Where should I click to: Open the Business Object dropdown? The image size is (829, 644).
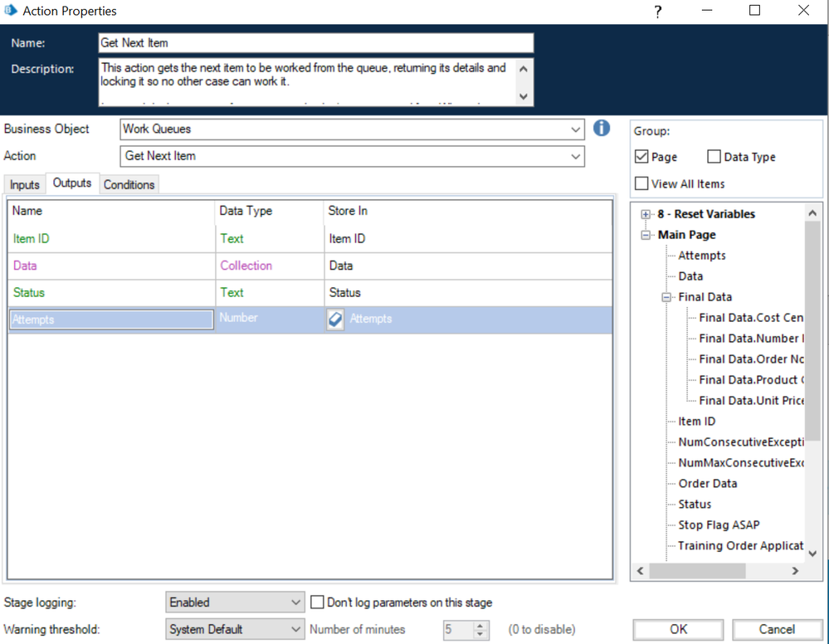tap(576, 129)
